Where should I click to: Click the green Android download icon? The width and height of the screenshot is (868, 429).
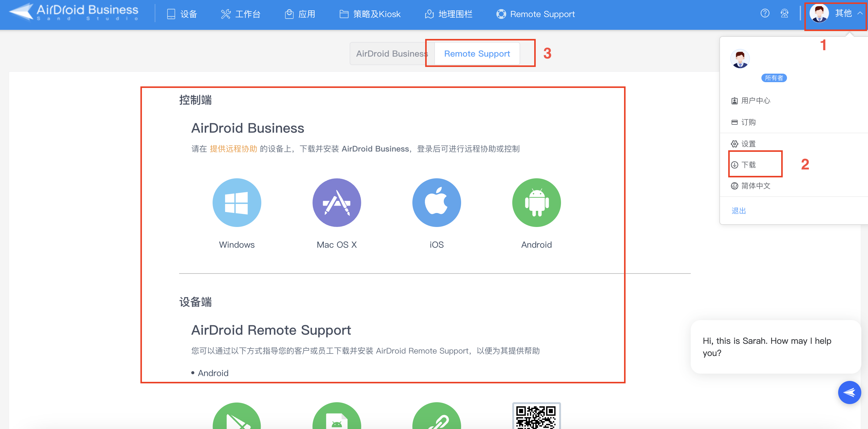(536, 202)
